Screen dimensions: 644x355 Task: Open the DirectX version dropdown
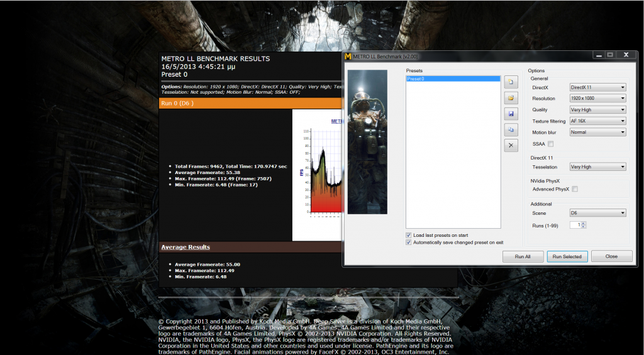coord(597,87)
